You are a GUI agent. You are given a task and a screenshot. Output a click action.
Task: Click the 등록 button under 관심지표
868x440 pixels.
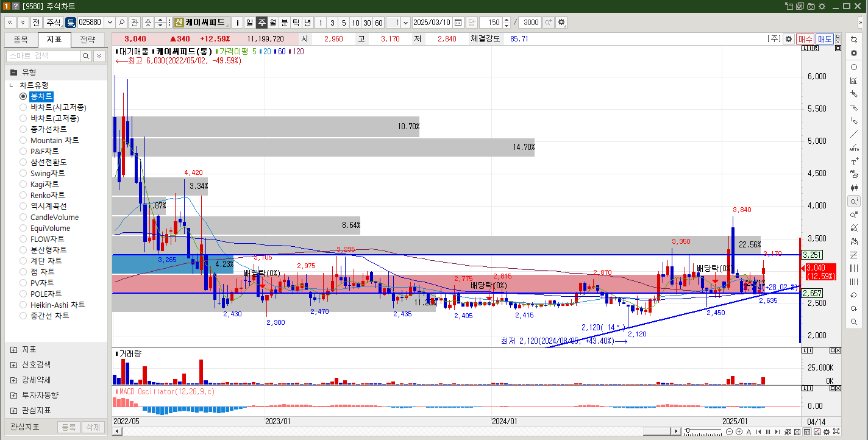click(x=69, y=427)
